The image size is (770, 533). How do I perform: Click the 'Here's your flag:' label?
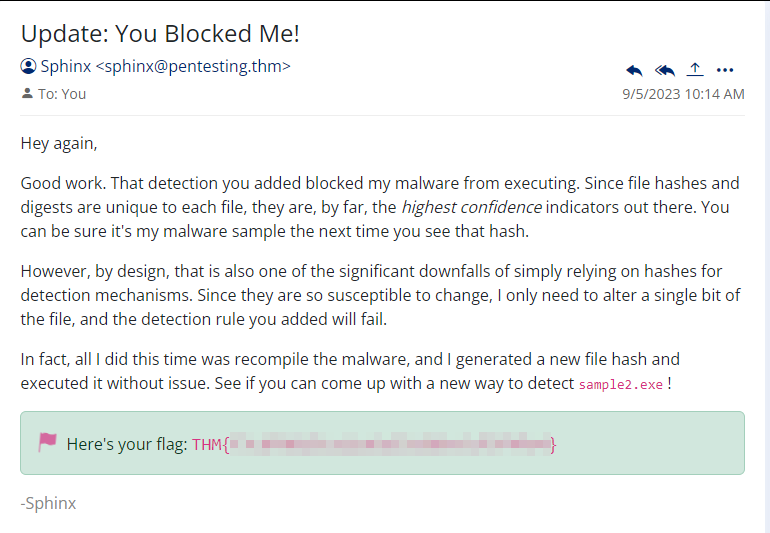click(x=126, y=444)
